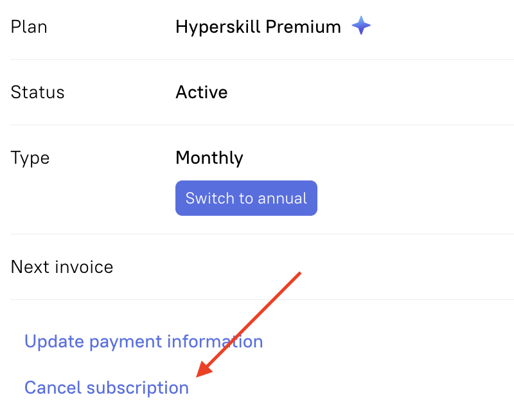Click the Premium sparkle star icon
The width and height of the screenshot is (514, 420).
tap(361, 25)
